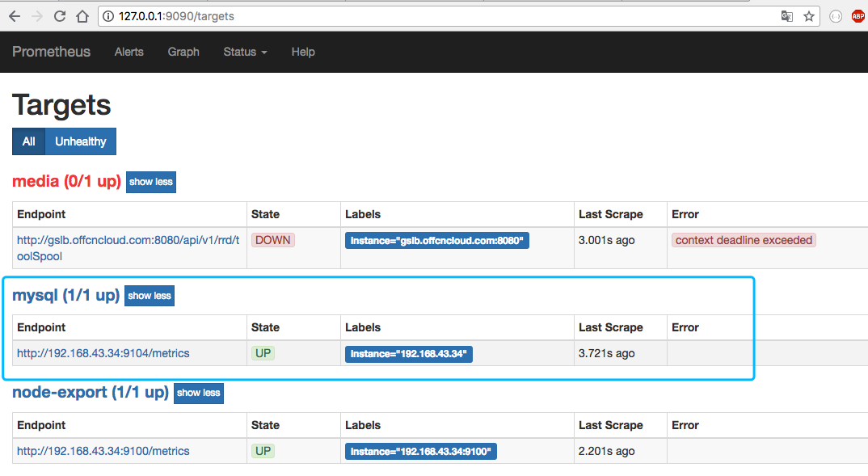Click the instance="192.168.43.34:9100" label
868x476 pixels.
click(421, 452)
